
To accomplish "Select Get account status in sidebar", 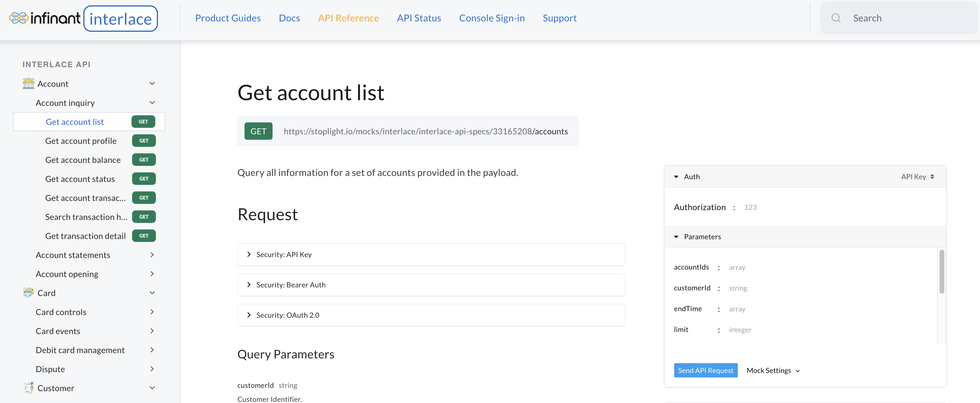I will click(x=80, y=179).
